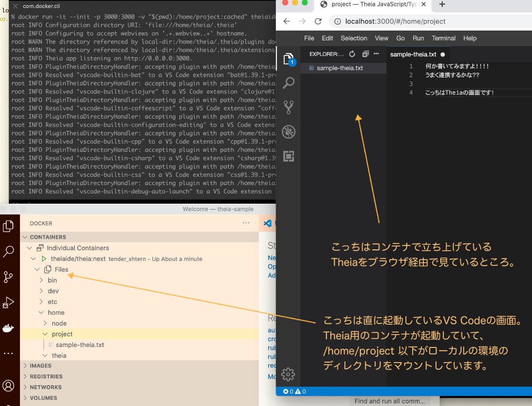Click VS Code Run and Debug icon
The width and height of the screenshot is (532, 406).
(x=8, y=303)
